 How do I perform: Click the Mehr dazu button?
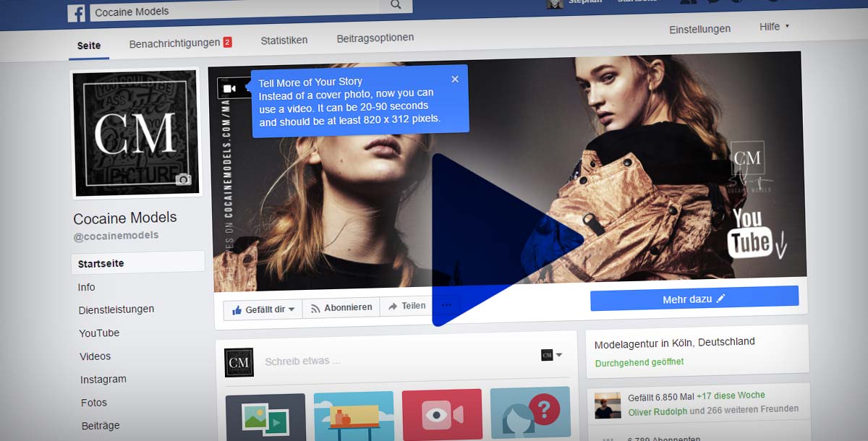point(694,299)
